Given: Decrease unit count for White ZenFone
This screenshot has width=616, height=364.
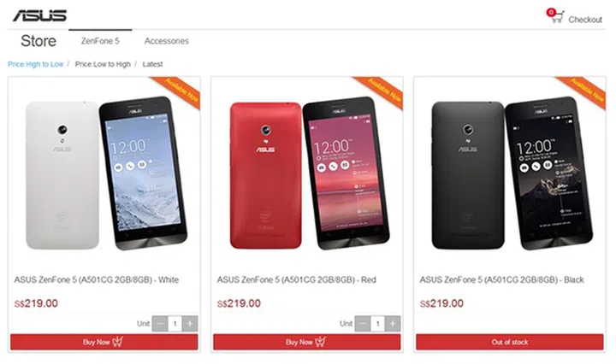Looking at the screenshot, I should click(x=160, y=324).
